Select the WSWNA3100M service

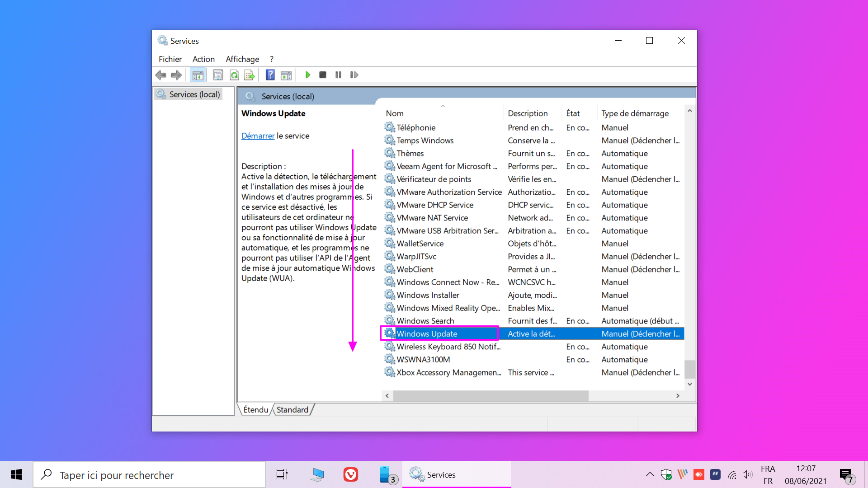(533, 360)
